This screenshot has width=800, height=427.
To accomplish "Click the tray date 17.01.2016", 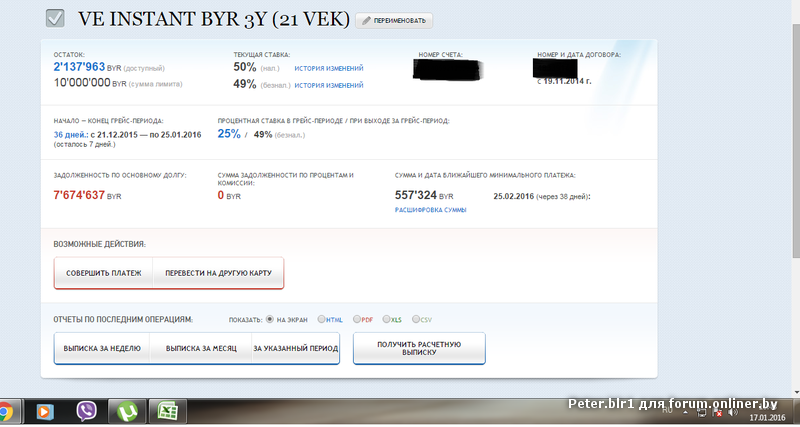I will coord(767,418).
